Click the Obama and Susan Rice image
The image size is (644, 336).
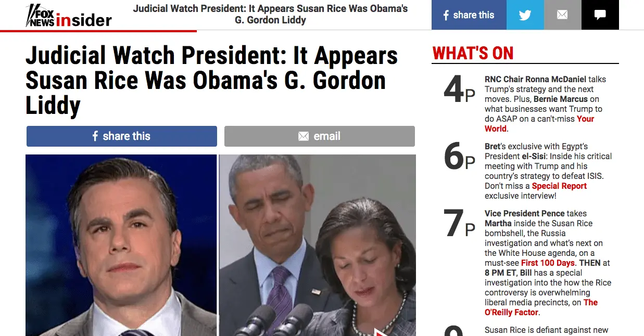coord(317,245)
